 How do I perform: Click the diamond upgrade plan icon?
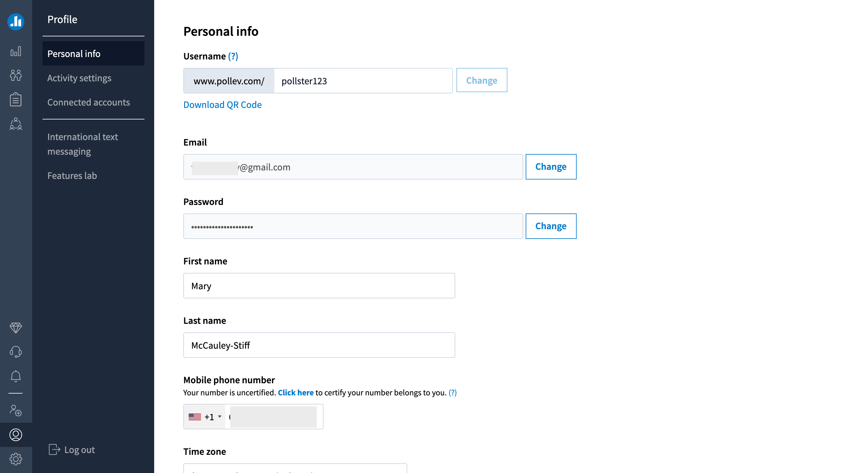pos(16,327)
